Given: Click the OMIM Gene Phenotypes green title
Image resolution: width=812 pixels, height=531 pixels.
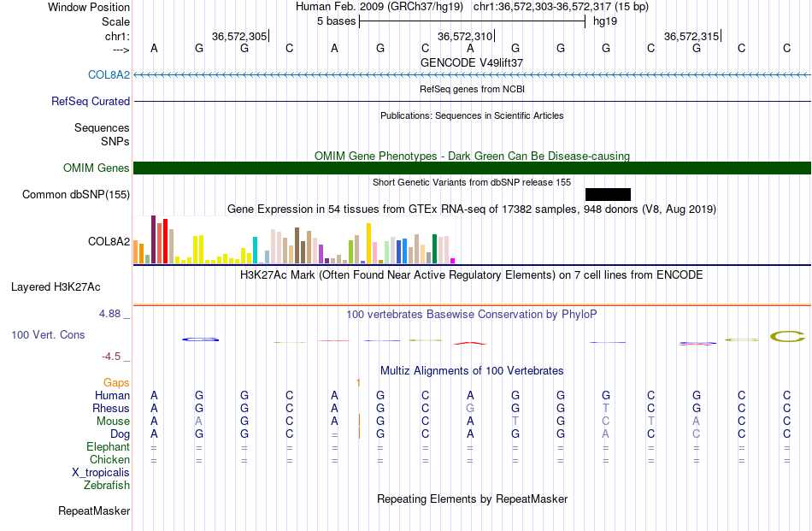Looking at the screenshot, I should click(x=472, y=156).
